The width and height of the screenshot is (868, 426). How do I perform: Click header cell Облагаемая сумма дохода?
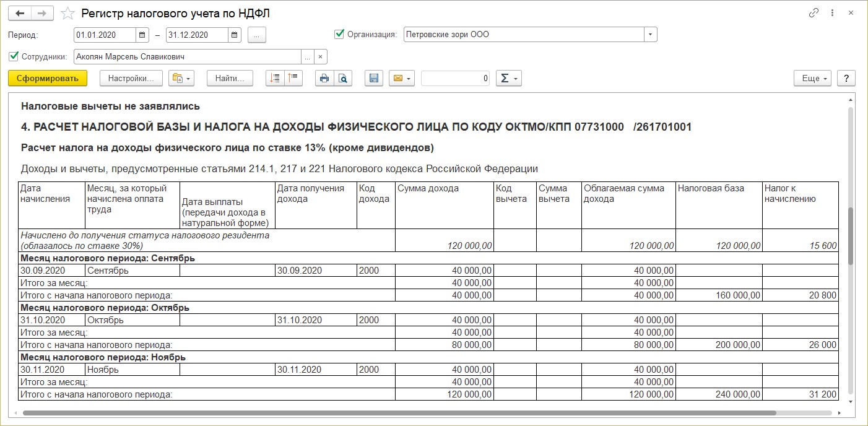click(x=628, y=205)
